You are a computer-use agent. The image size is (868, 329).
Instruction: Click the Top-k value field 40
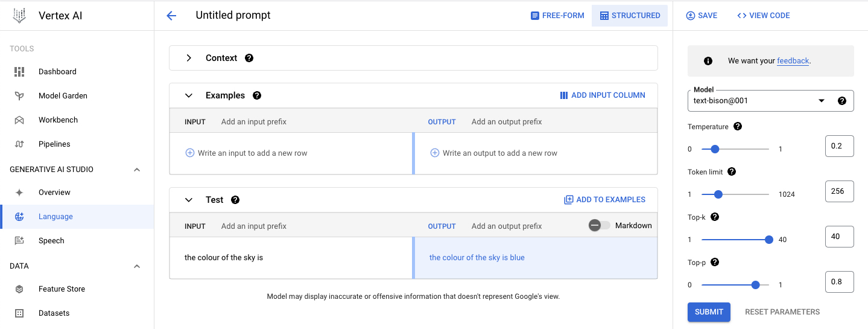click(839, 237)
